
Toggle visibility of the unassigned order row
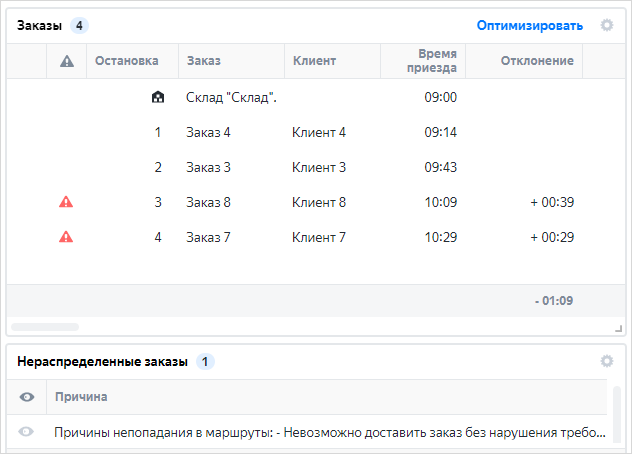(27, 432)
